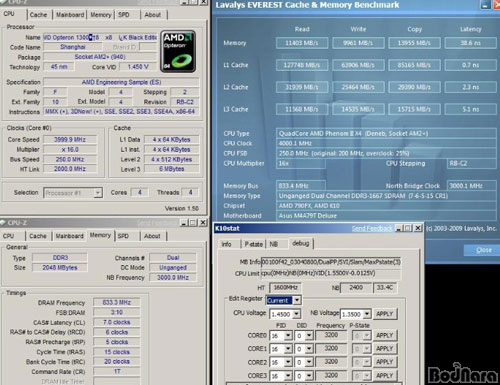Open About tab in bottom CPU-Z window
This screenshot has height=385, width=500.
point(152,236)
